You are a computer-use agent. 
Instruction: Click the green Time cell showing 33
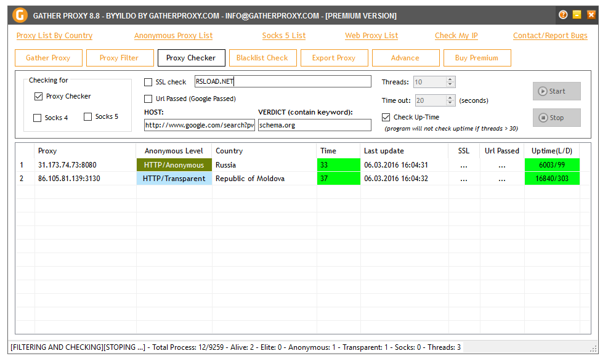(x=339, y=164)
